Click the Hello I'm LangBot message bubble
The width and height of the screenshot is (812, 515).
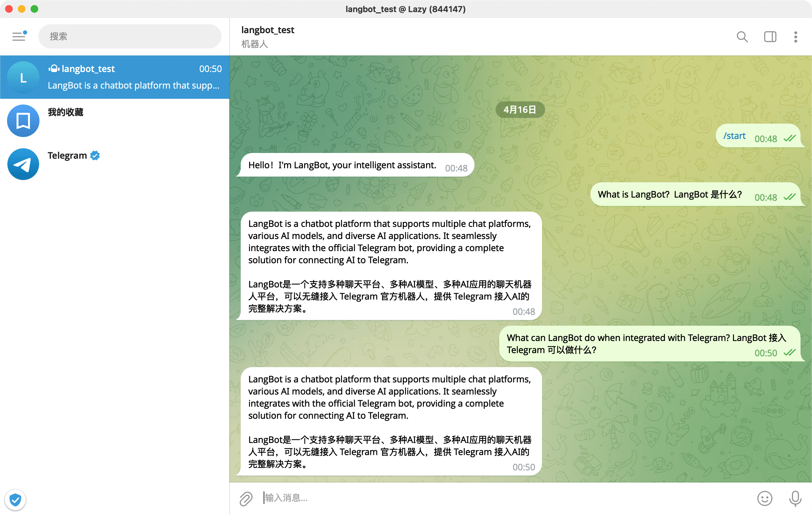tap(342, 165)
